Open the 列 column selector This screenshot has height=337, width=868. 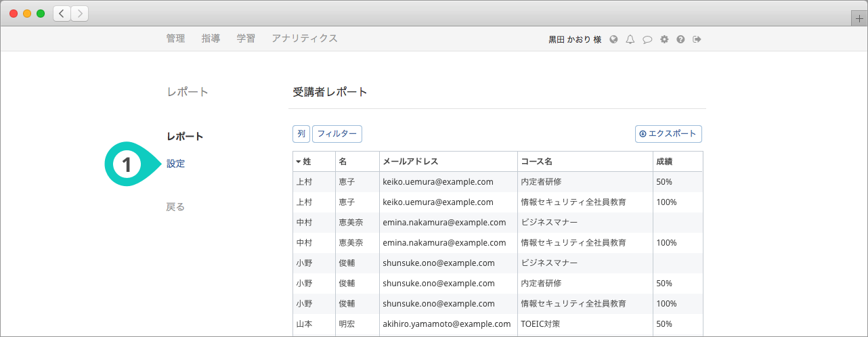(301, 134)
